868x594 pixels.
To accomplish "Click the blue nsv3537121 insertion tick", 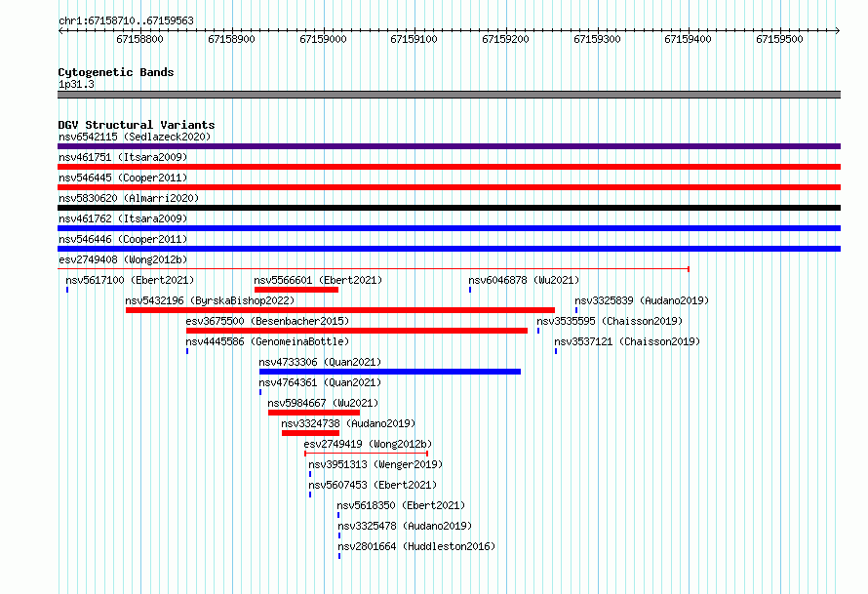I will coord(556,351).
